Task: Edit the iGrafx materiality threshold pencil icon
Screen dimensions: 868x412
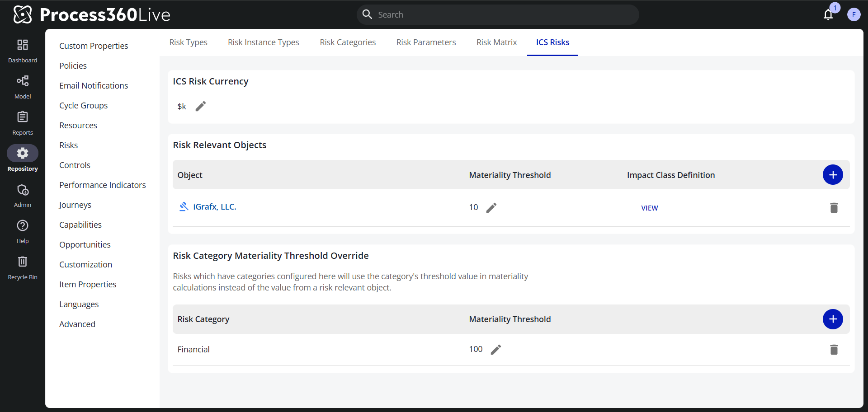Action: click(491, 207)
